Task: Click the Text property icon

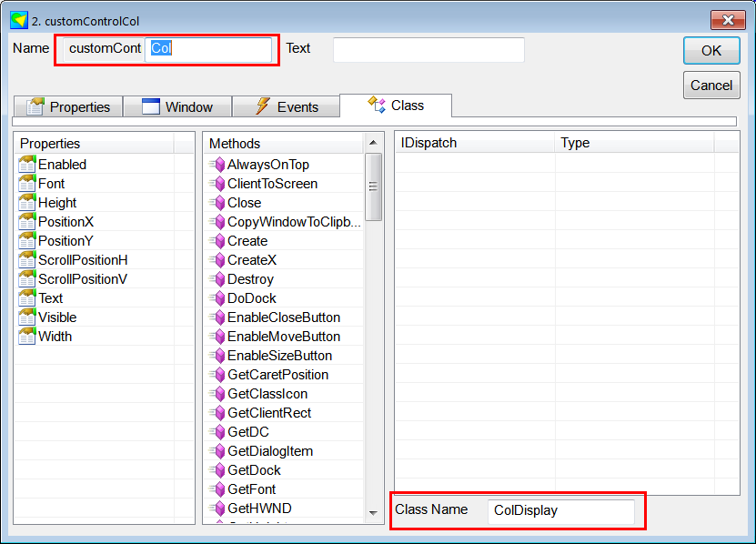Action: [x=27, y=298]
